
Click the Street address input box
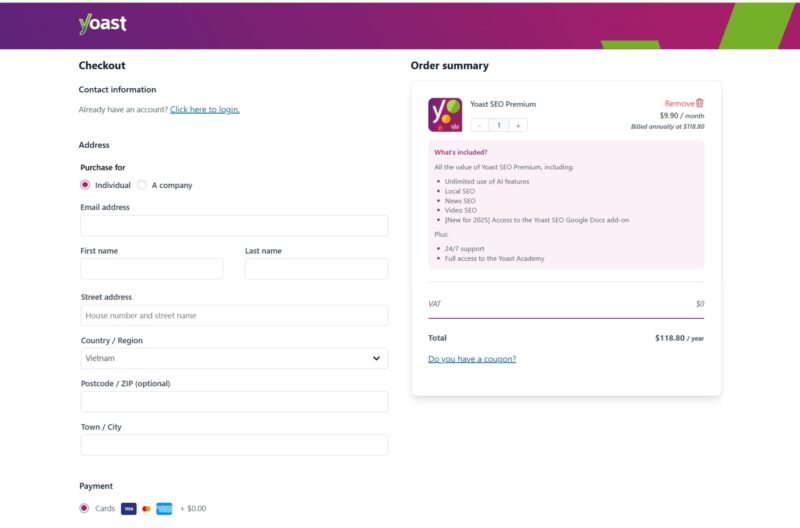(x=233, y=315)
